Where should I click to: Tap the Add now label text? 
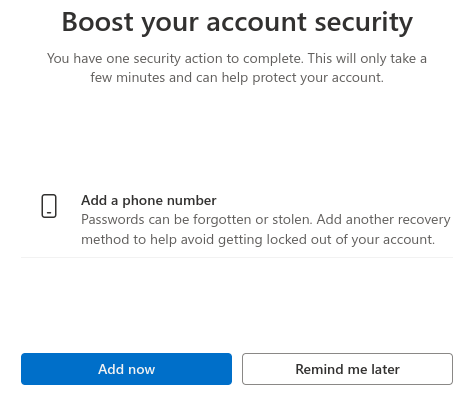[x=126, y=369]
